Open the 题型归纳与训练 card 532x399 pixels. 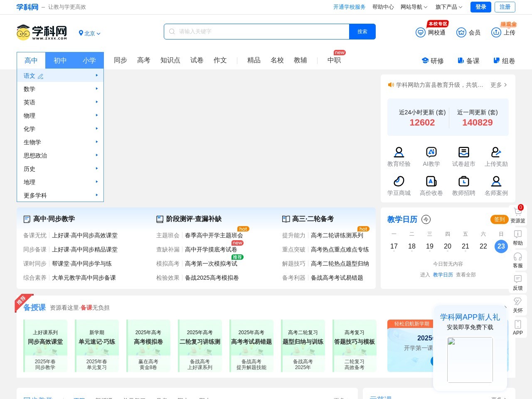click(x=303, y=346)
